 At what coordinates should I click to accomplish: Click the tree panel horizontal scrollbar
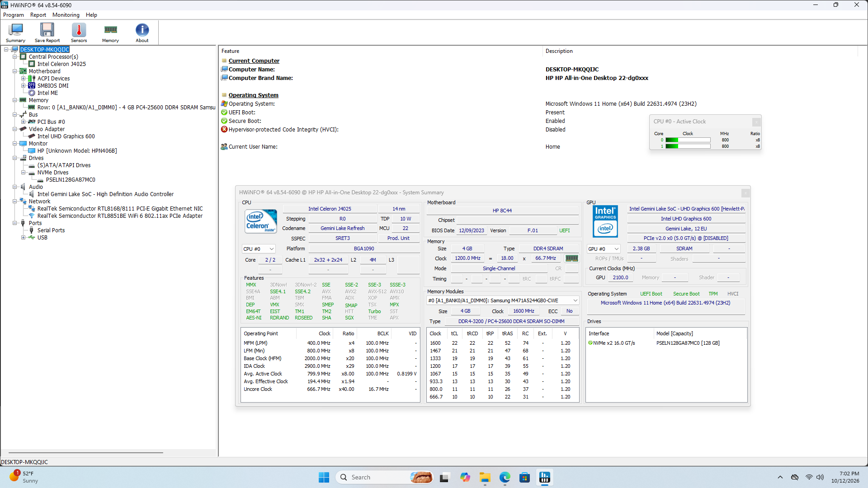86,452
